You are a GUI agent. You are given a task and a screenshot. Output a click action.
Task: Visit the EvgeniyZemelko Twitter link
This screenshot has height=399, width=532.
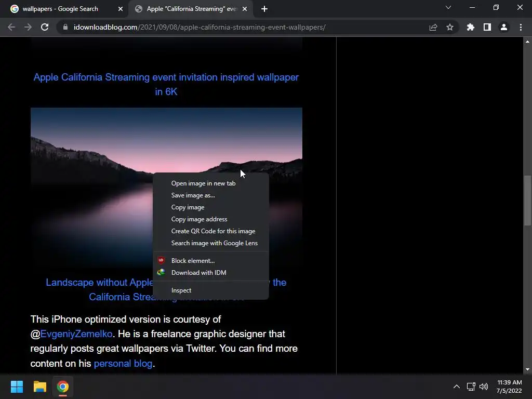[x=76, y=334]
